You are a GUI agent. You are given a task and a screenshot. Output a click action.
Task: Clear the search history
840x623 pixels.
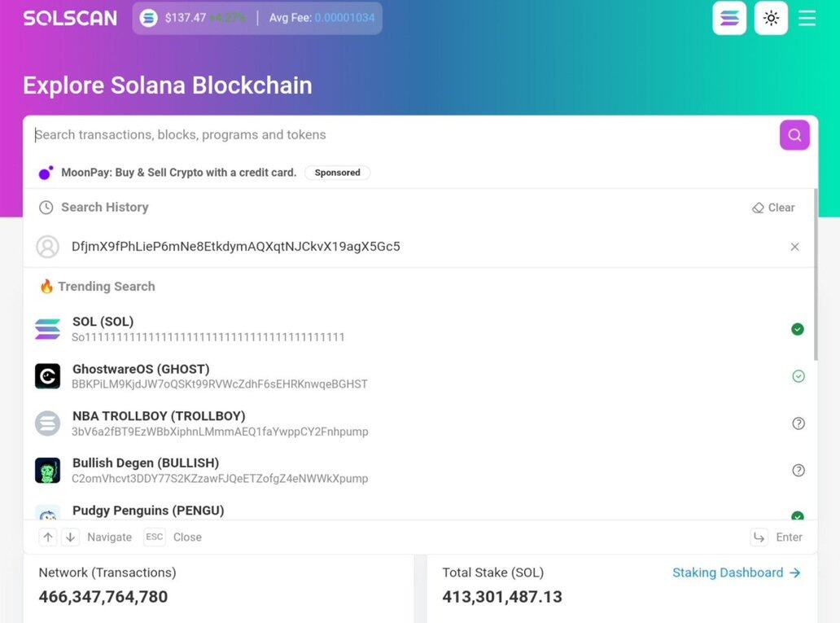[773, 208]
